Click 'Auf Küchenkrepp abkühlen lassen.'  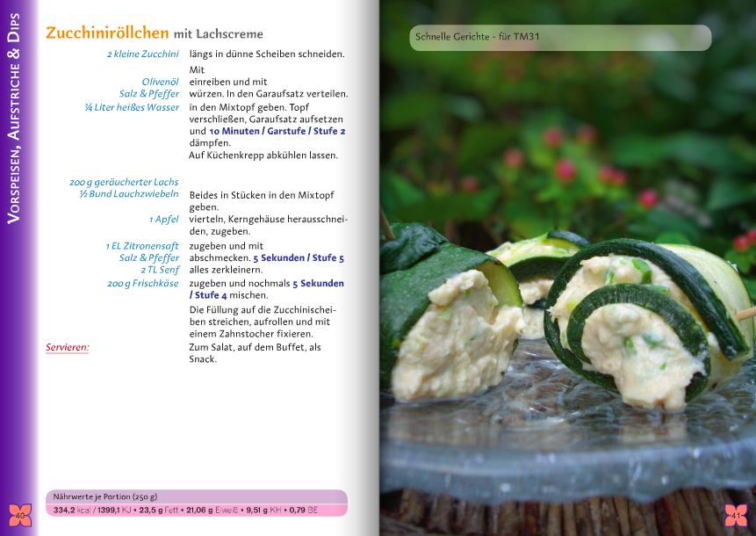tap(263, 156)
